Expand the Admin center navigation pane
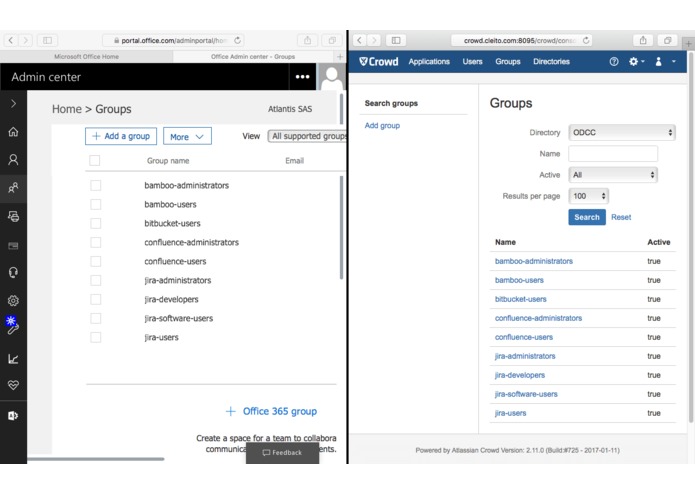This screenshot has width=695, height=494. coord(13,103)
